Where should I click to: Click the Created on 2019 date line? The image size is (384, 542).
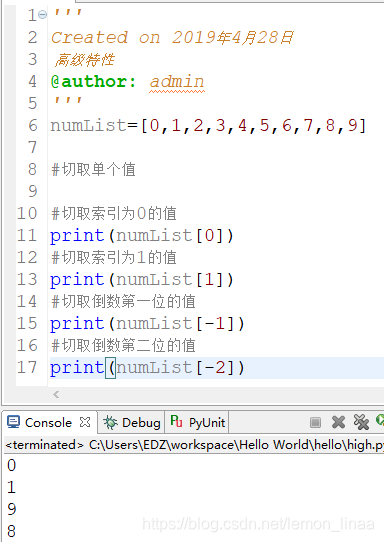click(172, 38)
